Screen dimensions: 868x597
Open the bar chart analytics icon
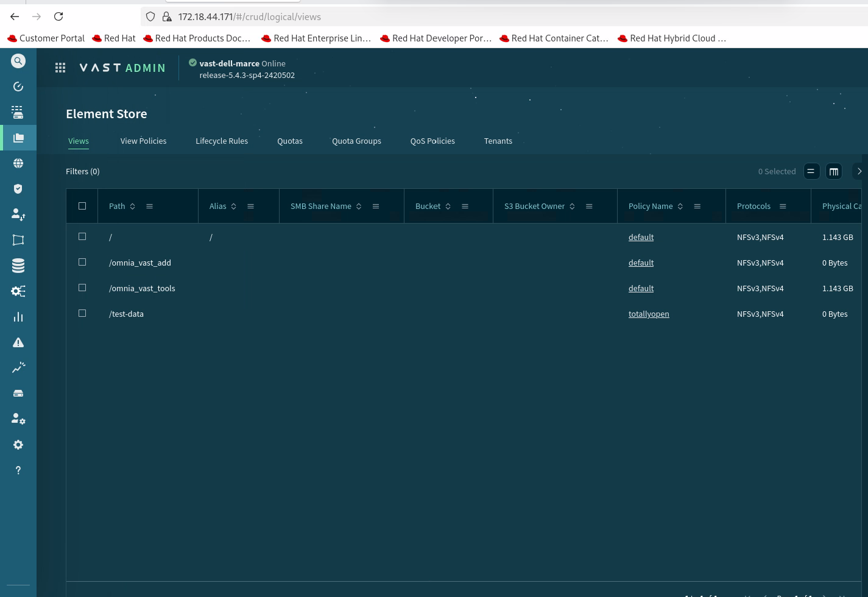tap(18, 317)
